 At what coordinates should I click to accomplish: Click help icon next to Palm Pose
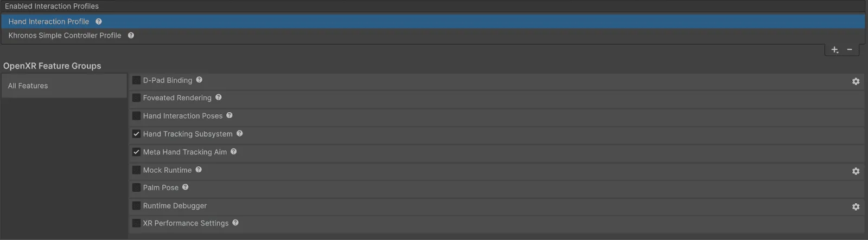[x=186, y=187]
